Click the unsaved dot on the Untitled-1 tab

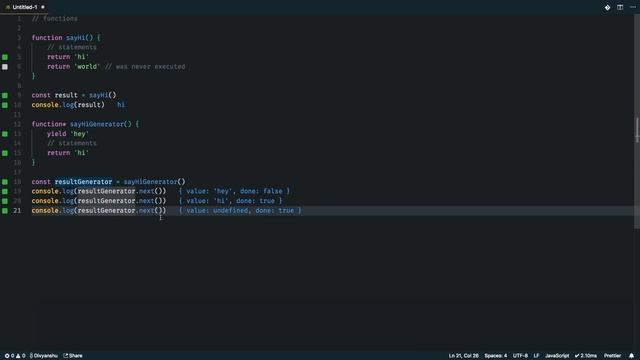[43, 7]
